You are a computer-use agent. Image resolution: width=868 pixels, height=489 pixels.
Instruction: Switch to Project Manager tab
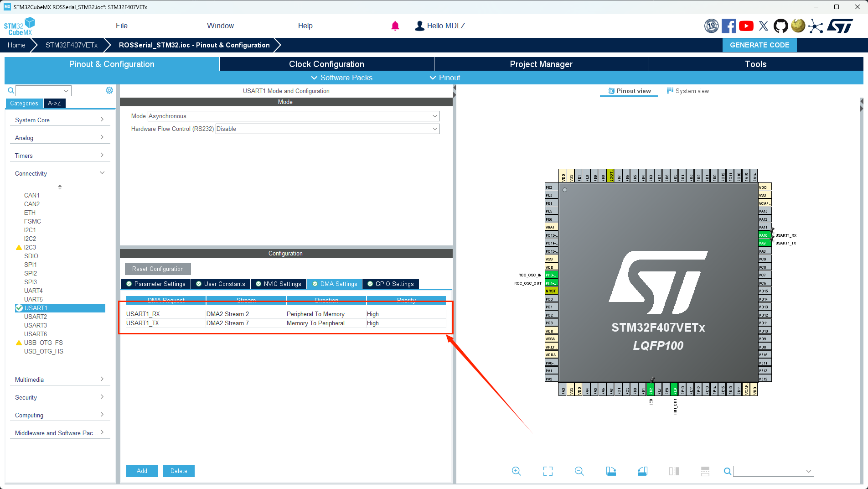point(541,64)
